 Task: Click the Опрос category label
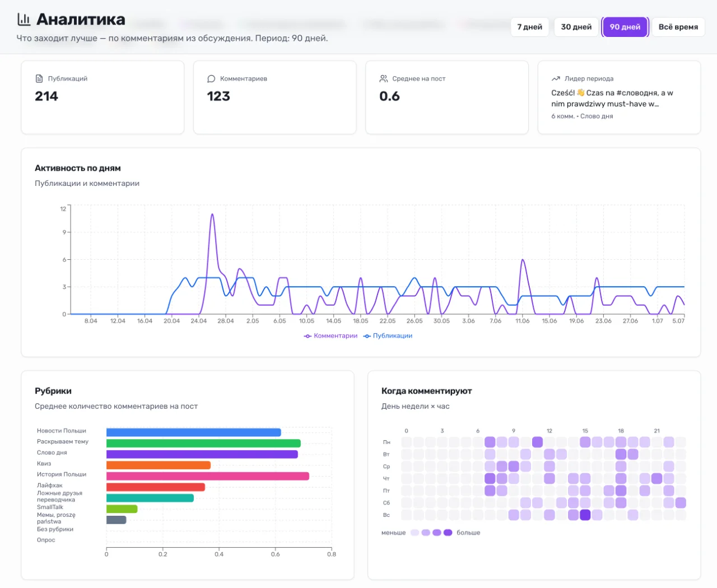(x=46, y=540)
